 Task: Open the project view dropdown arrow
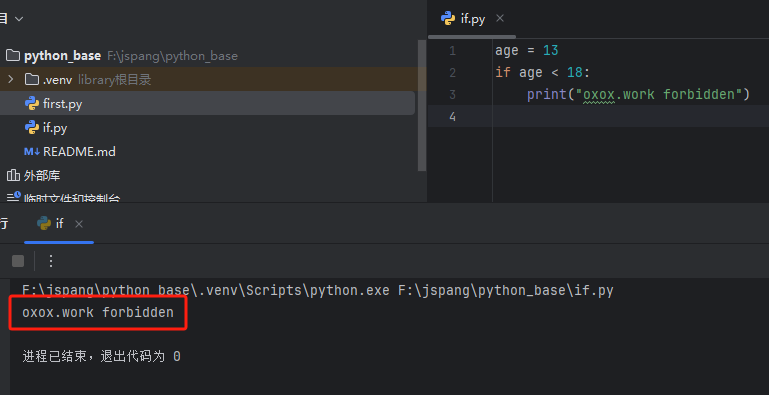pyautogui.click(x=19, y=19)
